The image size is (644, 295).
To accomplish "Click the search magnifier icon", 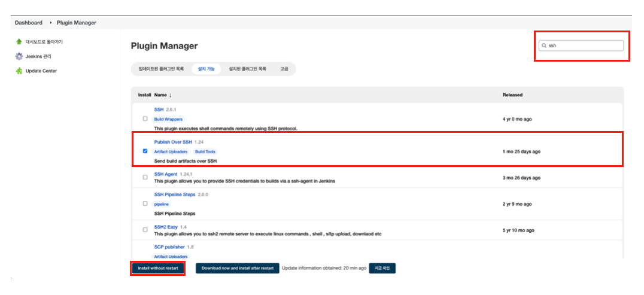I will point(544,45).
